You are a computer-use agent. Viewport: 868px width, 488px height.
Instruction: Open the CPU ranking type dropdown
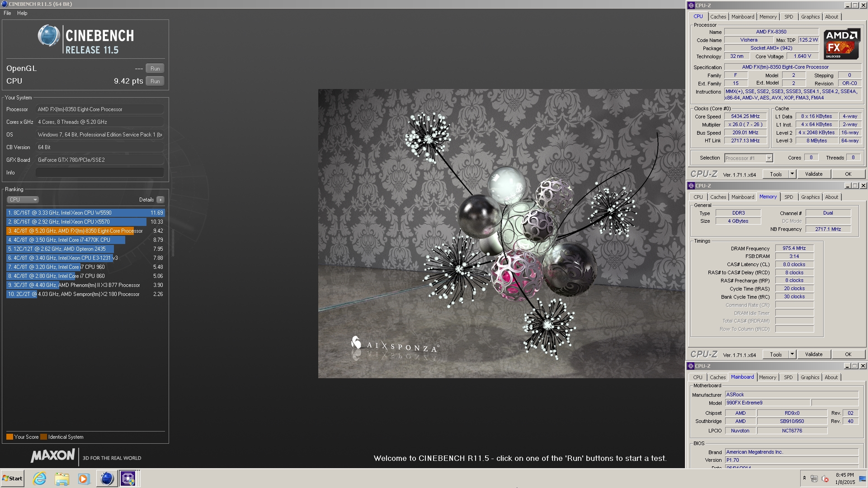23,200
